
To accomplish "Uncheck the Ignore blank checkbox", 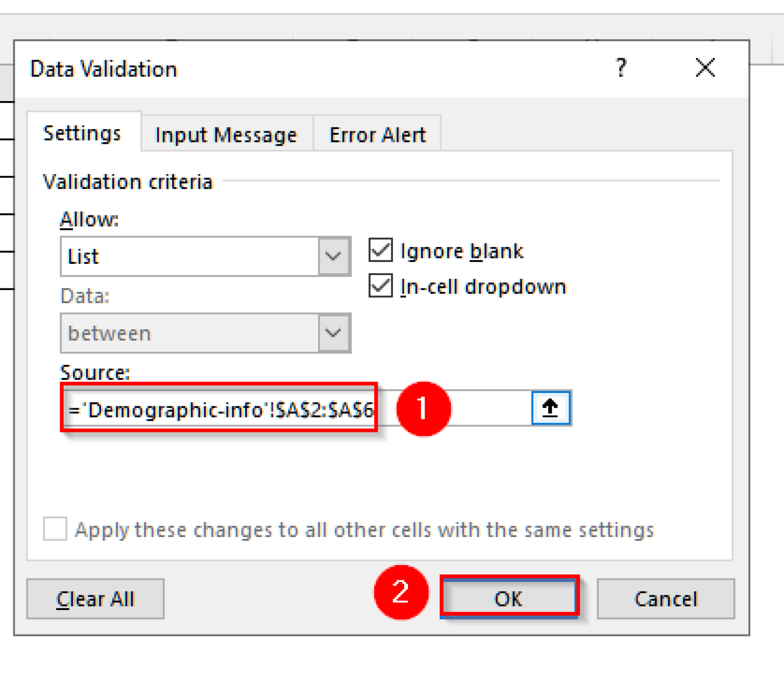I will pos(380,251).
